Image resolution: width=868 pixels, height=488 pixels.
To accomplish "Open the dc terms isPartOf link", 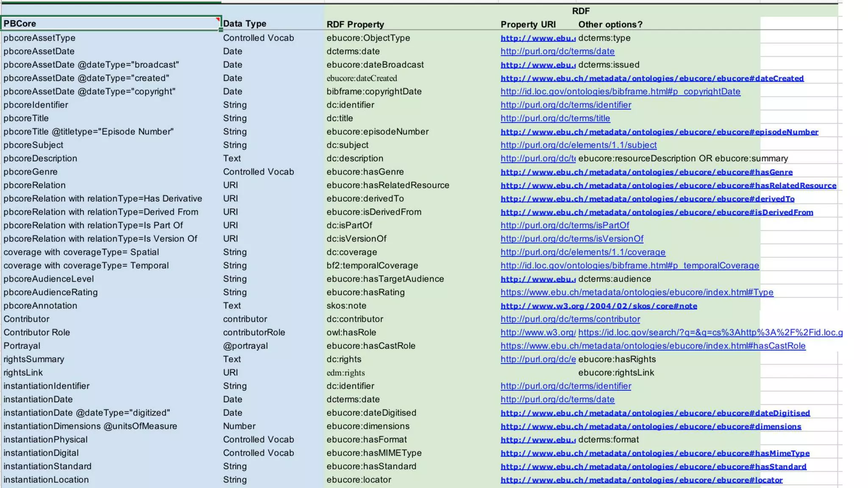I will pyautogui.click(x=565, y=225).
